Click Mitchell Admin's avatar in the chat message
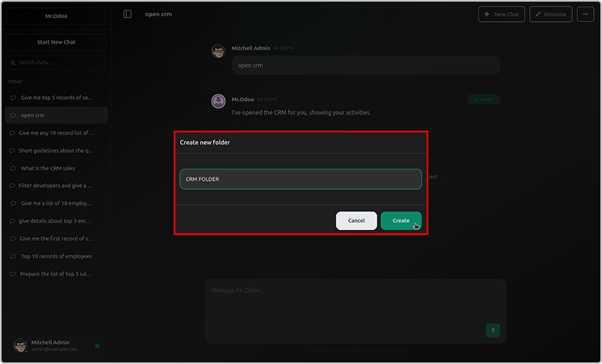602x364 pixels. (218, 51)
